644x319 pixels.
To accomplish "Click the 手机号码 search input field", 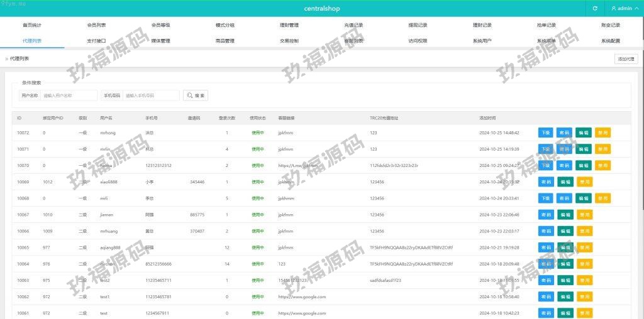I will [151, 95].
